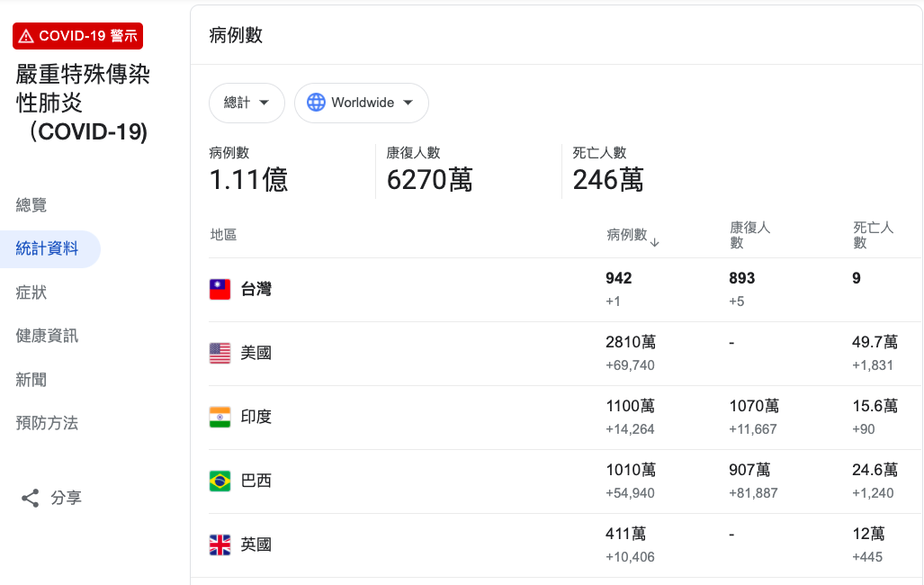The image size is (924, 585).
Task: Open the 總計 total dropdown
Action: pyautogui.click(x=247, y=103)
